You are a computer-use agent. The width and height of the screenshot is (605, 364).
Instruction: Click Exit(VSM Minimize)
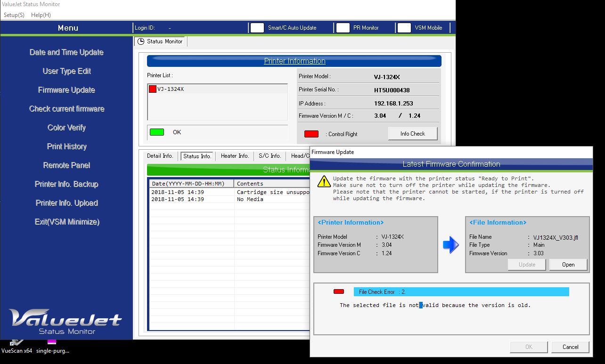(66, 222)
